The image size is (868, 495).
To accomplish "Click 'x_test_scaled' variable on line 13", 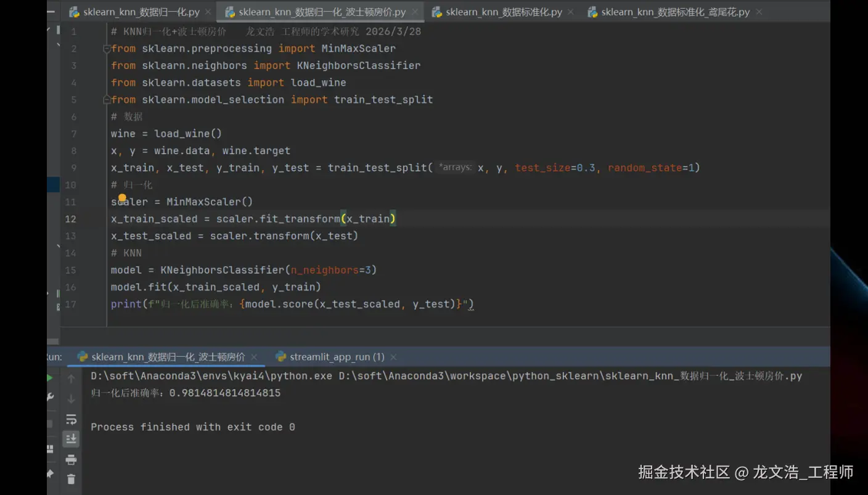I will [151, 236].
